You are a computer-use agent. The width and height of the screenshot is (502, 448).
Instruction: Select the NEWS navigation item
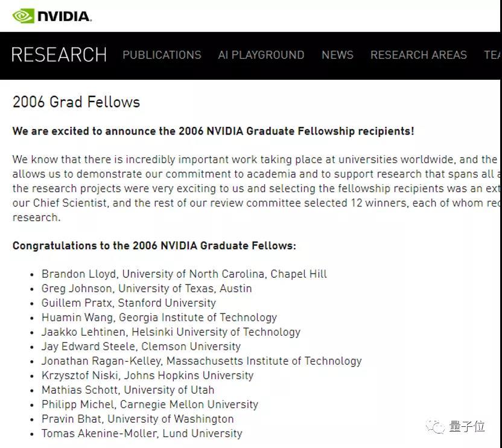tap(337, 55)
